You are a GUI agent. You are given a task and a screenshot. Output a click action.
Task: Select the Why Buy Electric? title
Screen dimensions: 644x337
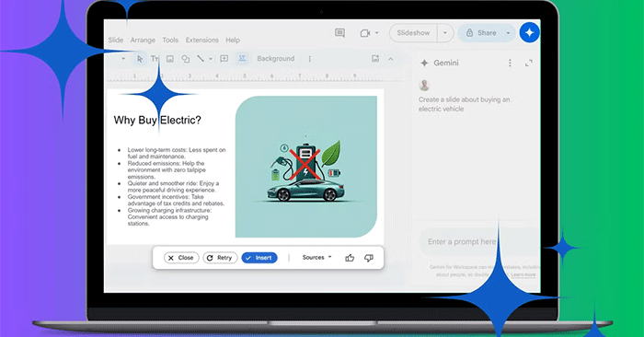point(157,120)
